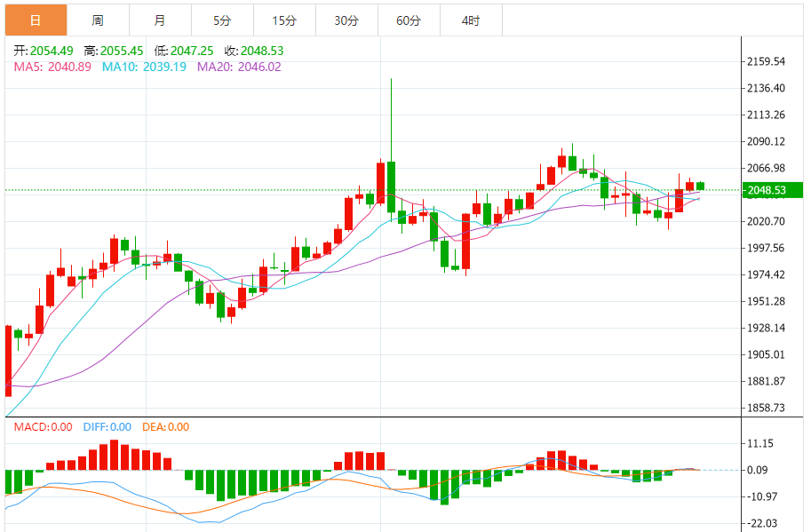Click the high price 2055.45
The image size is (811, 532).
point(122,51)
